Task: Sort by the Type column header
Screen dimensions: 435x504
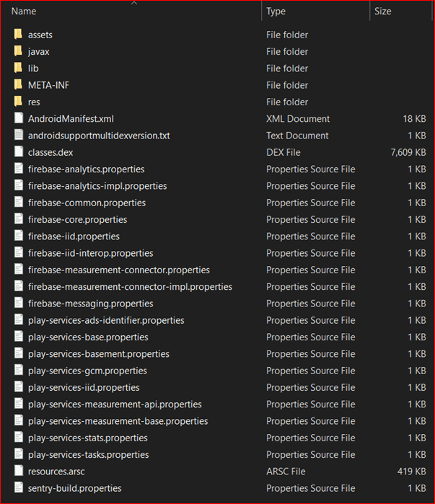Action: click(276, 12)
